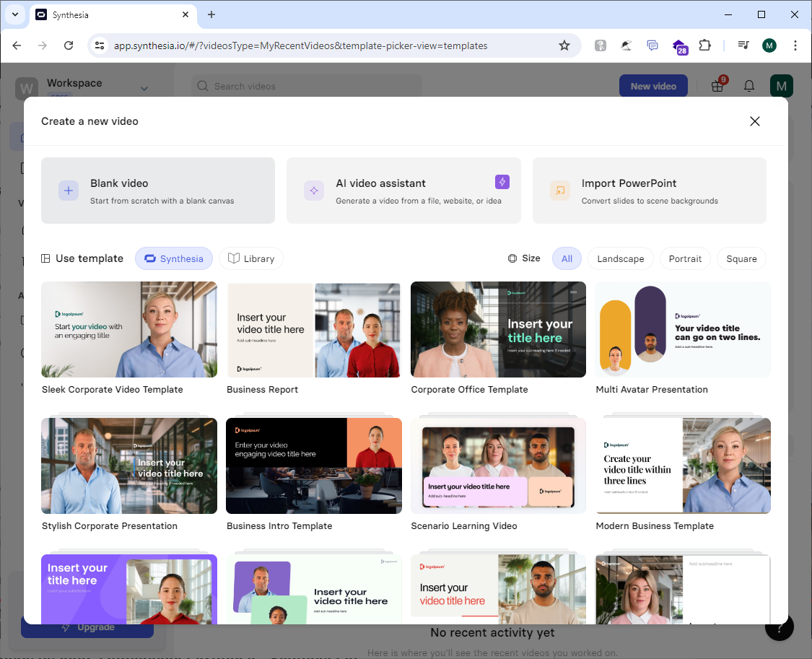Open the Business Intro Template thumbnail
The height and width of the screenshot is (659, 812).
tap(314, 466)
